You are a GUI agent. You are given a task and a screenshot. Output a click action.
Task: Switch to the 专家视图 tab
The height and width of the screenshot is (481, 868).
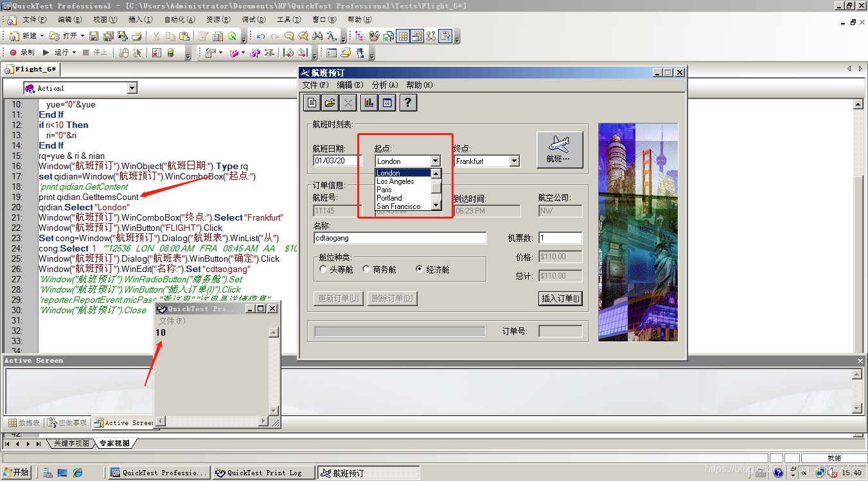click(114, 444)
